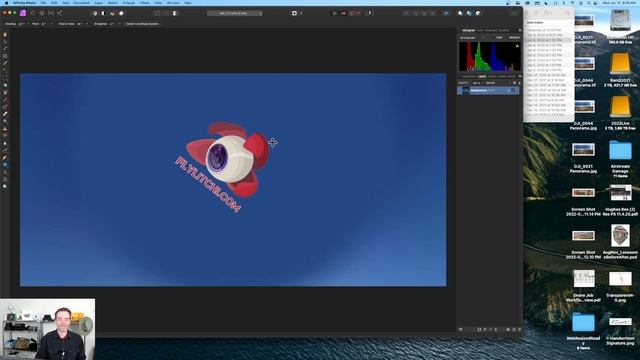Select the 2022Live drive on desktop
This screenshot has height=360, width=640.
coord(620,107)
